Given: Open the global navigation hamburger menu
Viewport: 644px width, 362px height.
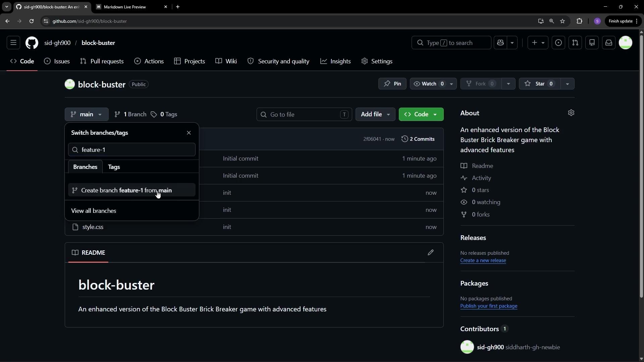Looking at the screenshot, I should pyautogui.click(x=13, y=43).
